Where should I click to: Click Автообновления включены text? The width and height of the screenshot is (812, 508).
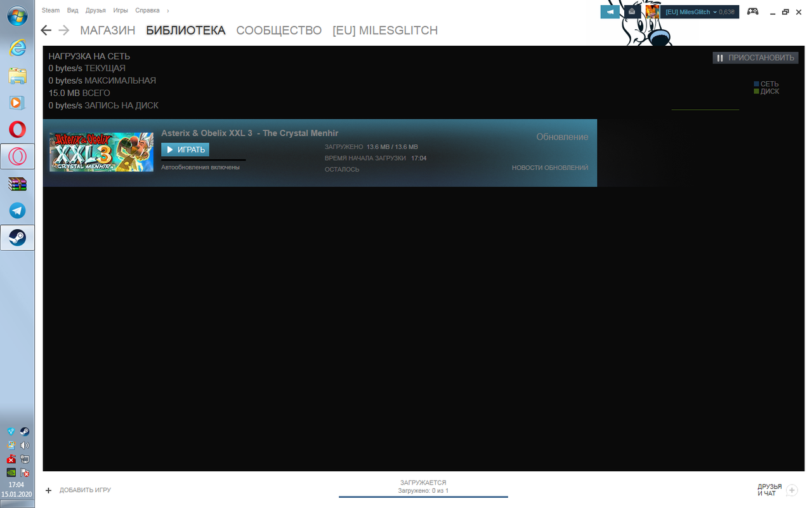point(200,168)
